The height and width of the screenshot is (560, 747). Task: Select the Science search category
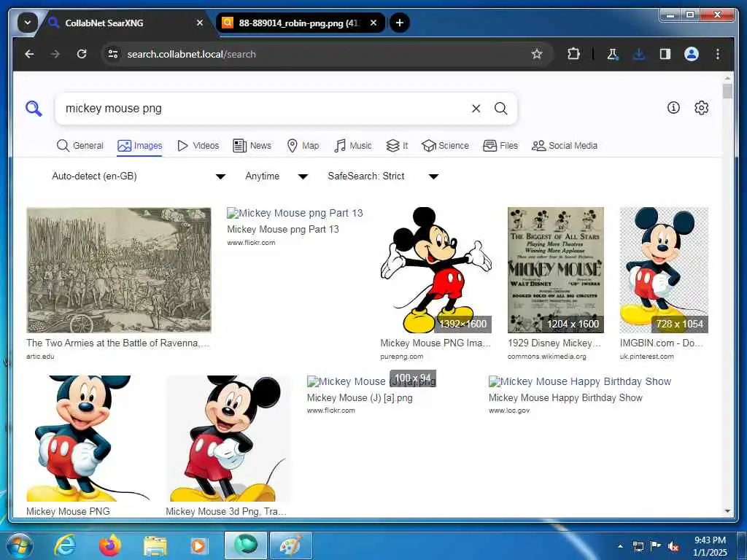pyautogui.click(x=446, y=146)
